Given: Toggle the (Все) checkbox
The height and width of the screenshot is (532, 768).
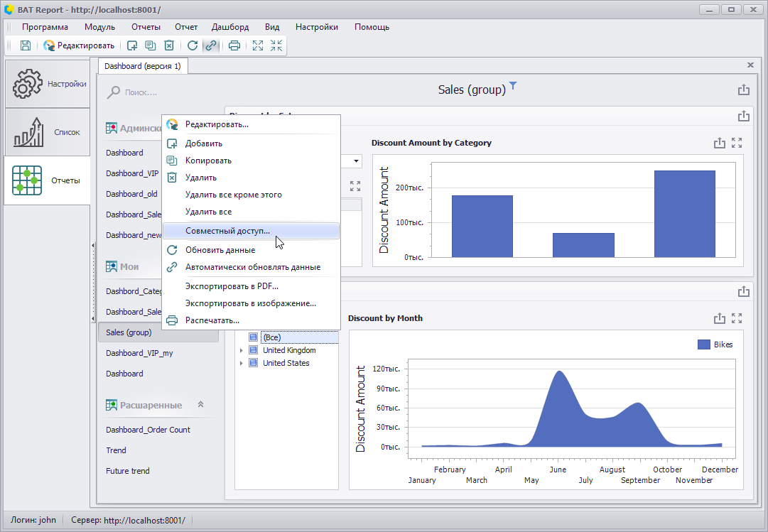Looking at the screenshot, I should coord(253,337).
